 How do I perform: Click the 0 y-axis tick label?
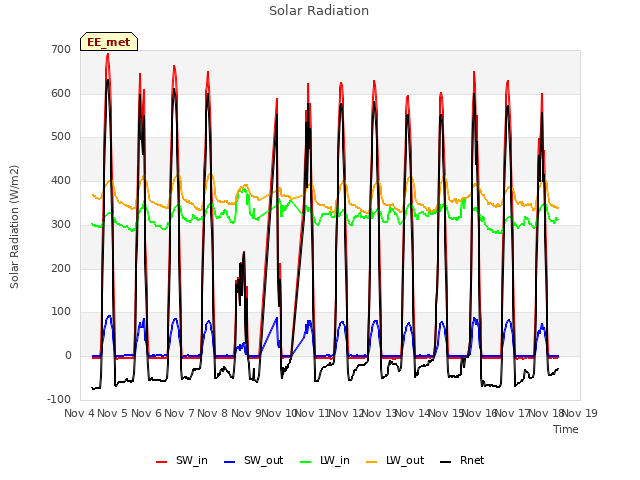[68, 356]
